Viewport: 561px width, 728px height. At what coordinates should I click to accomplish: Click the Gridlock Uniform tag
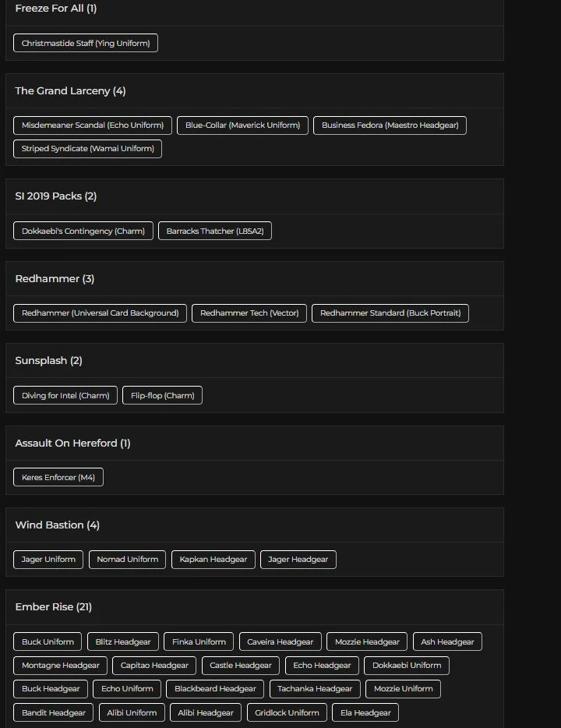[x=287, y=712]
